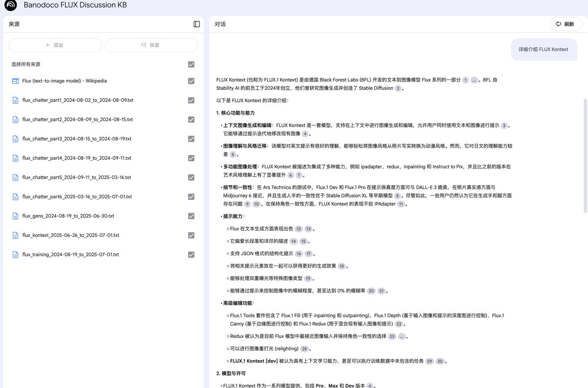Open citation 18 on 相关提示元素 line
Viewport: 588px width, 388px height.
342,266
